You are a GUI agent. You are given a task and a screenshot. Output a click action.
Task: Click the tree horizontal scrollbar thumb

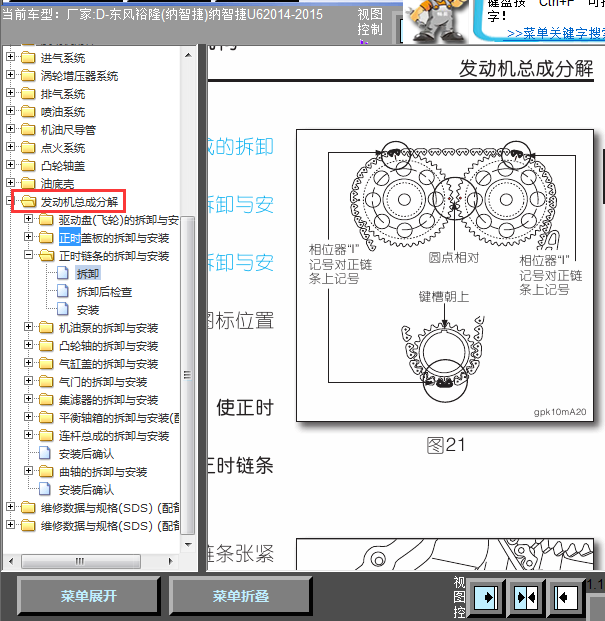(80, 561)
